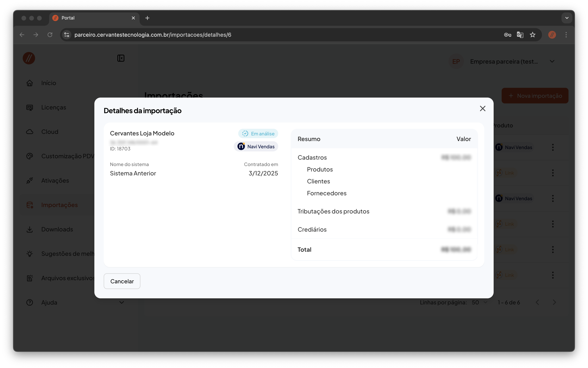588x368 pixels.
Task: Click Produtos in the Resumo list
Action: point(320,169)
